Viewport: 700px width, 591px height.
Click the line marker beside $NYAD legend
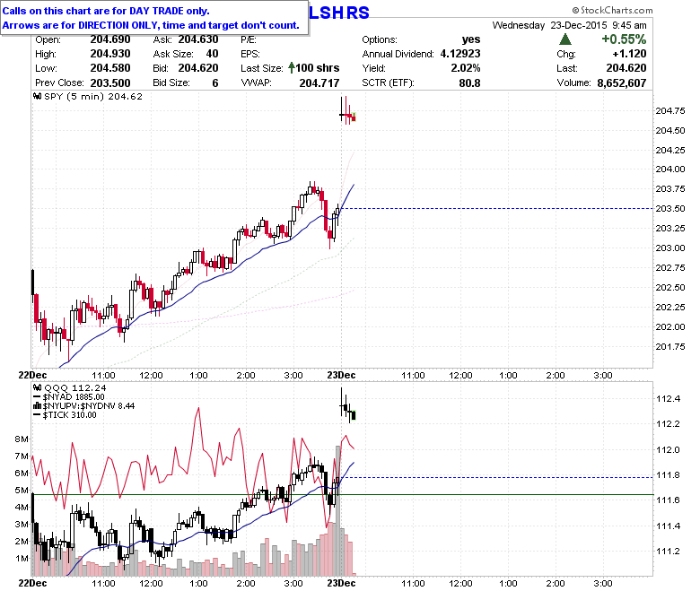tap(37, 397)
